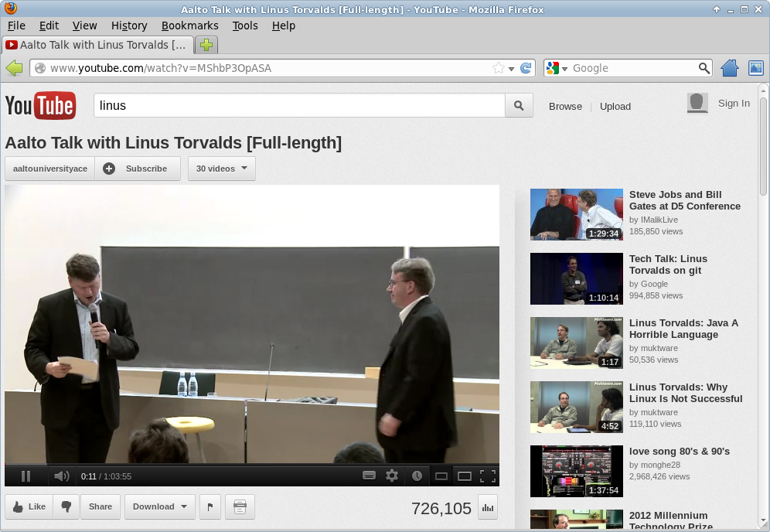
Task: Open the aaltouniversityace channel button
Action: pyautogui.click(x=50, y=169)
